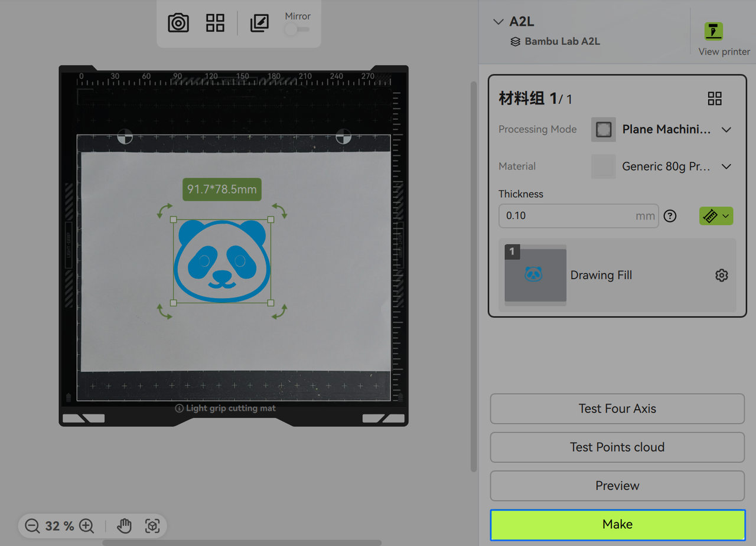756x546 pixels.
Task: Select the hand pan tool
Action: tap(124, 526)
